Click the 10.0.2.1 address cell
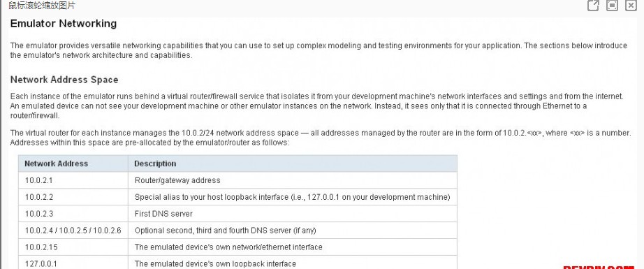The width and height of the screenshot is (644, 269). pyautogui.click(x=73, y=180)
